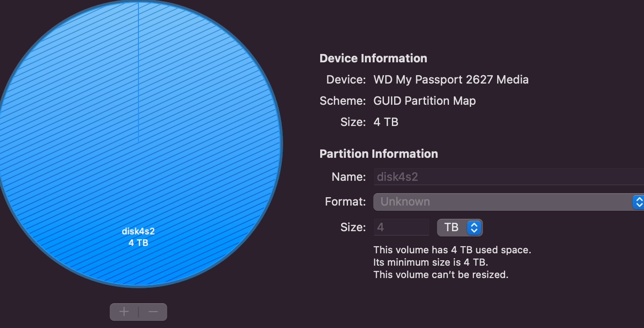Click the add partition plus icon

click(124, 312)
